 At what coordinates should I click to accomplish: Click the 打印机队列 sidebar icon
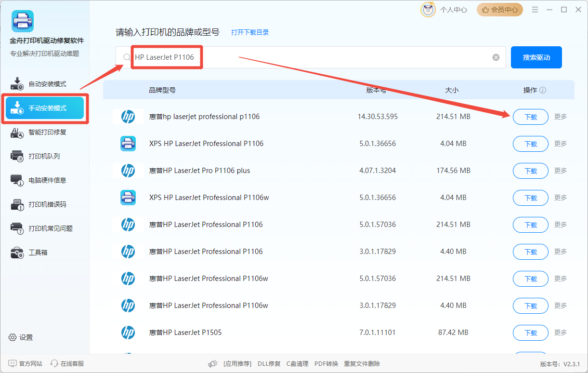(x=17, y=156)
